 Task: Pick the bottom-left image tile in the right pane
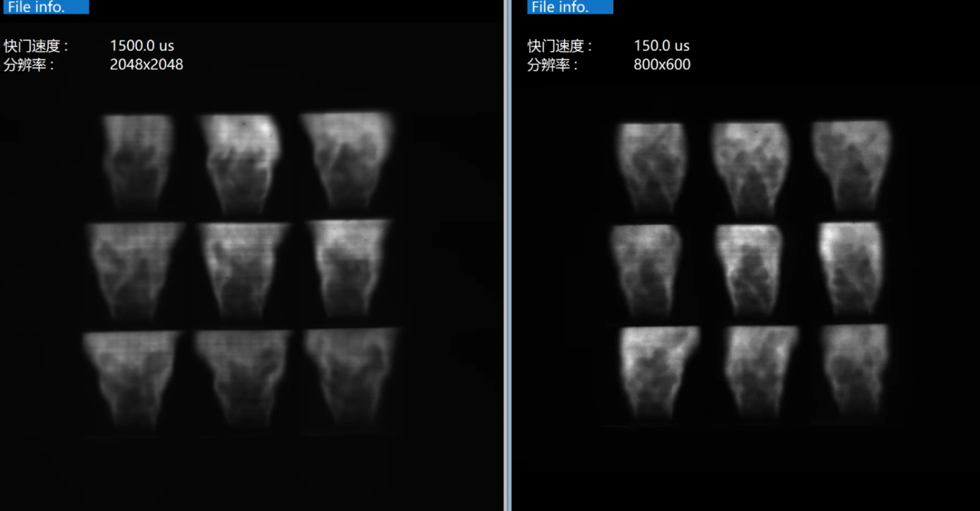pyautogui.click(x=660, y=371)
